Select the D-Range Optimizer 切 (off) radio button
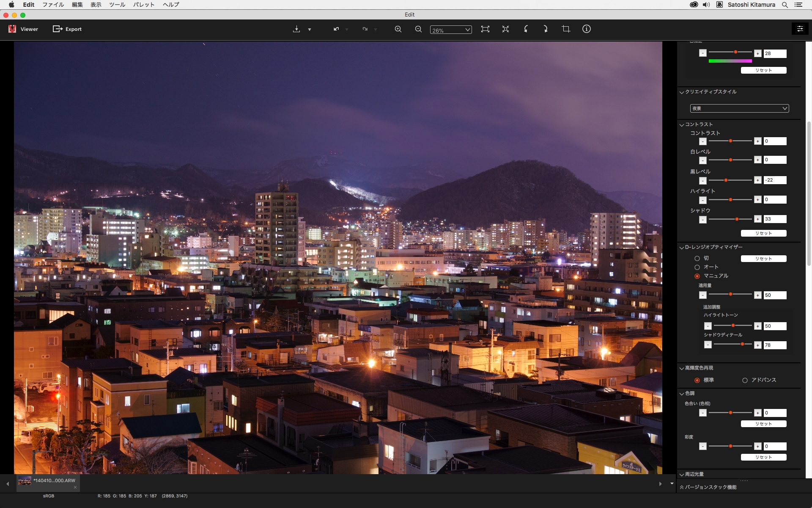The width and height of the screenshot is (812, 508). 697,258
